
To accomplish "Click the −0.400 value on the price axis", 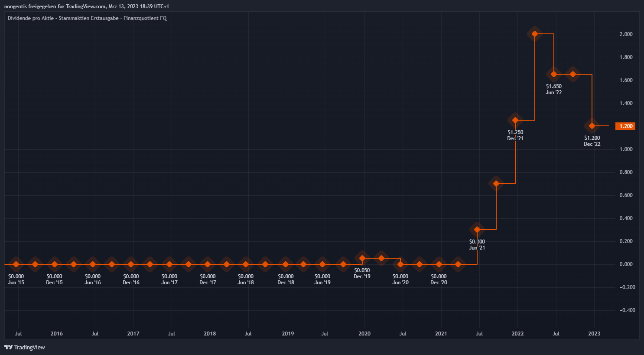I will 626,310.
